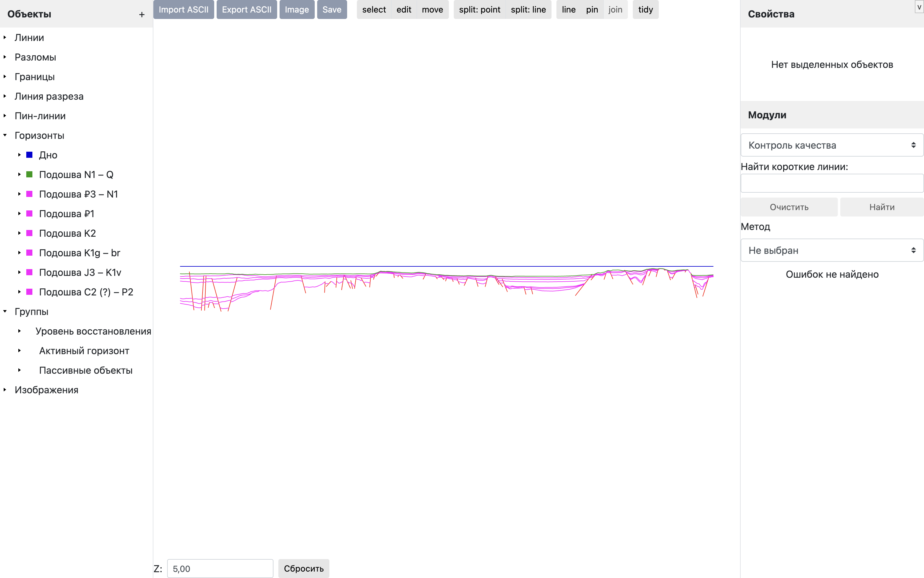Open the Контроль качества module dropdown
The height and width of the screenshot is (578, 924).
[832, 145]
